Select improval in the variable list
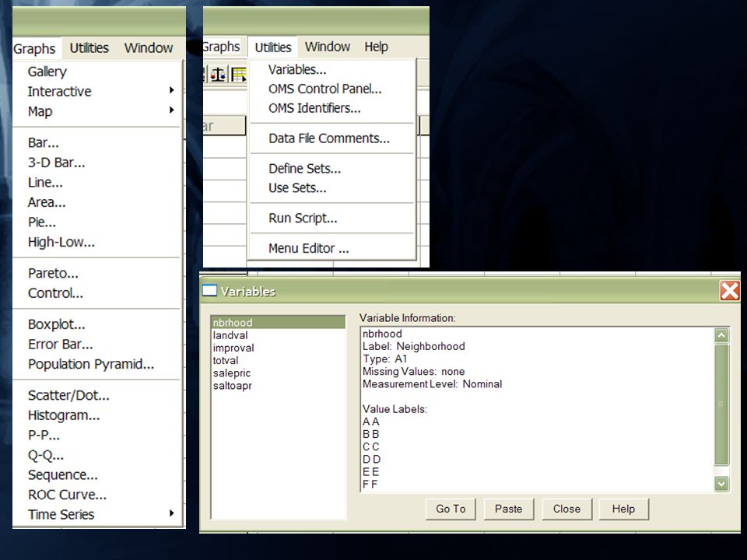 [x=279, y=348]
